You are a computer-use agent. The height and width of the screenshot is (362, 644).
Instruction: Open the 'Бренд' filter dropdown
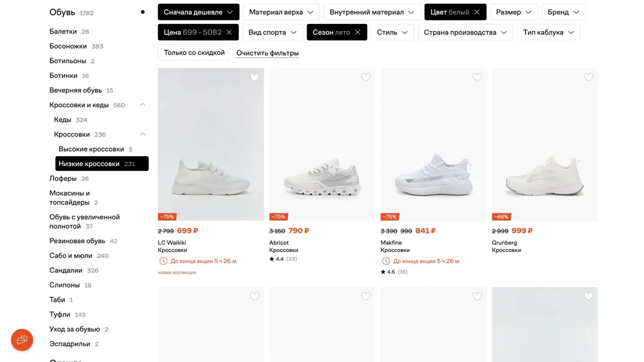pos(563,12)
